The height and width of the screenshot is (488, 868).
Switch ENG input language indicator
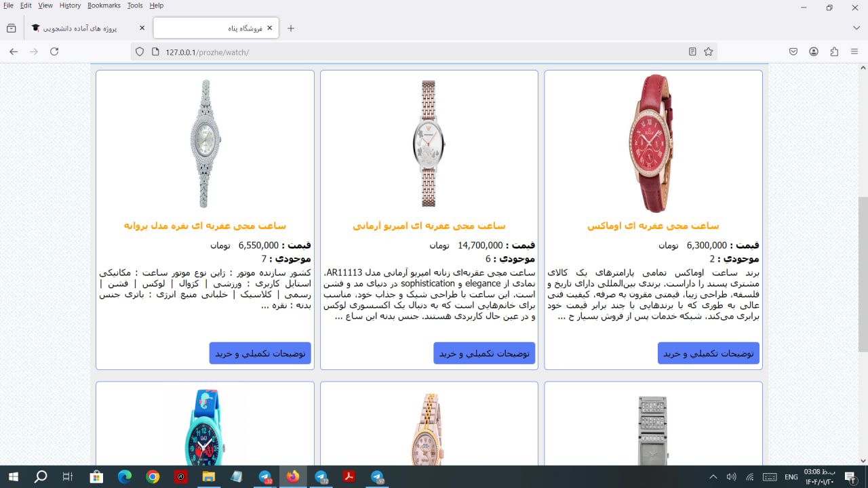coord(791,477)
